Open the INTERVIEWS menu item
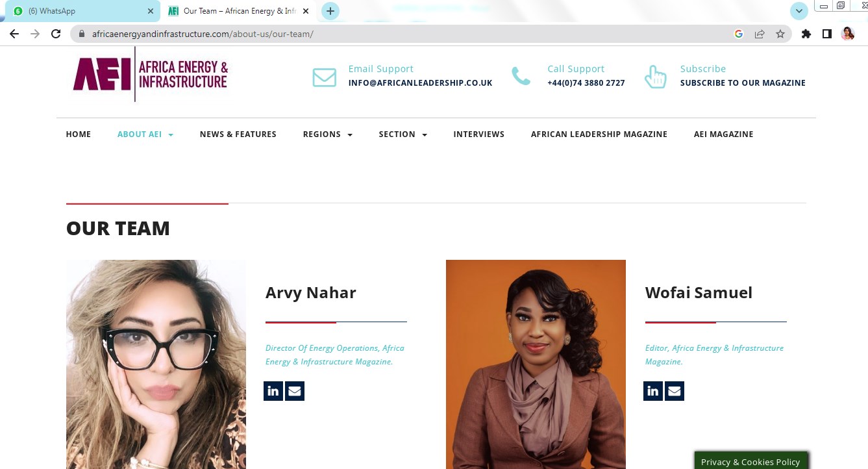This screenshot has height=469, width=868. [478, 134]
